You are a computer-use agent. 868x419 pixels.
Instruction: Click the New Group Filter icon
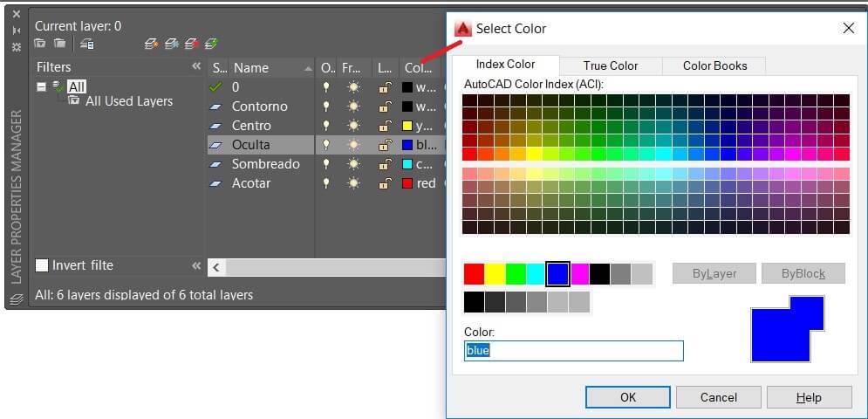(59, 44)
